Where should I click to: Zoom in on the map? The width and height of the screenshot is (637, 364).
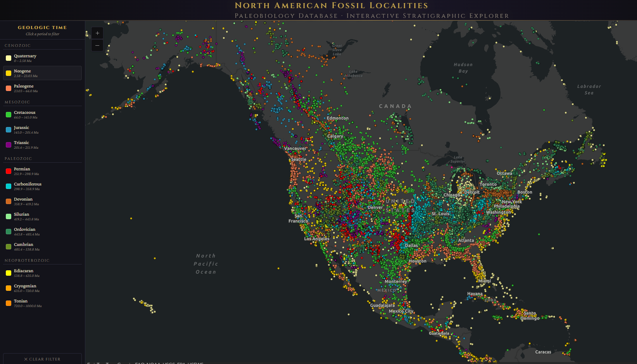point(97,33)
